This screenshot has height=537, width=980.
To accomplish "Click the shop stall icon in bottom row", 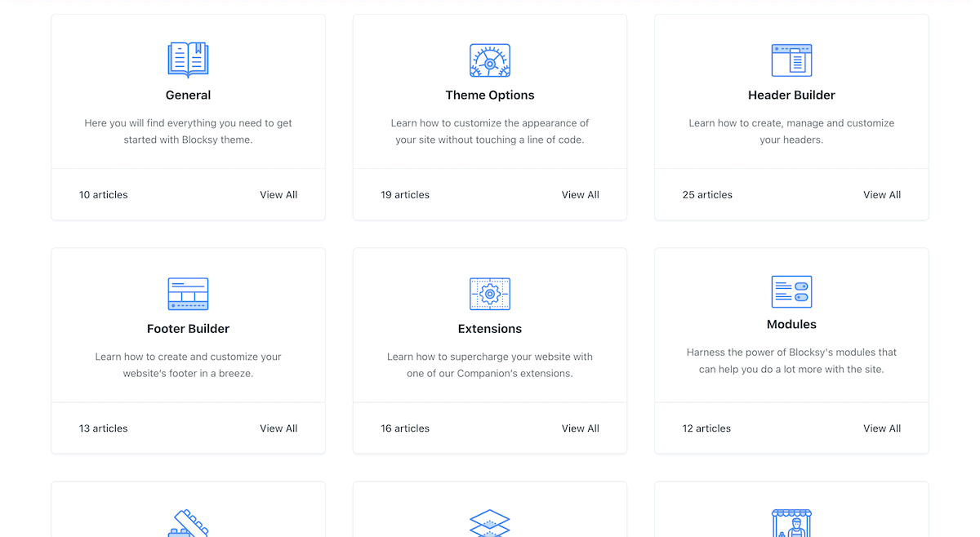I will click(x=791, y=523).
